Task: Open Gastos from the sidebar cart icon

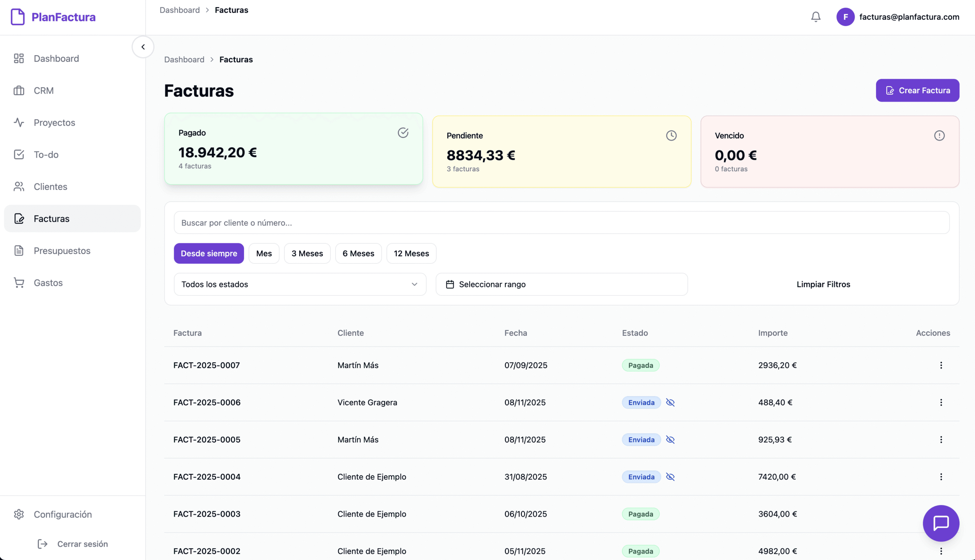Action: [x=19, y=283]
